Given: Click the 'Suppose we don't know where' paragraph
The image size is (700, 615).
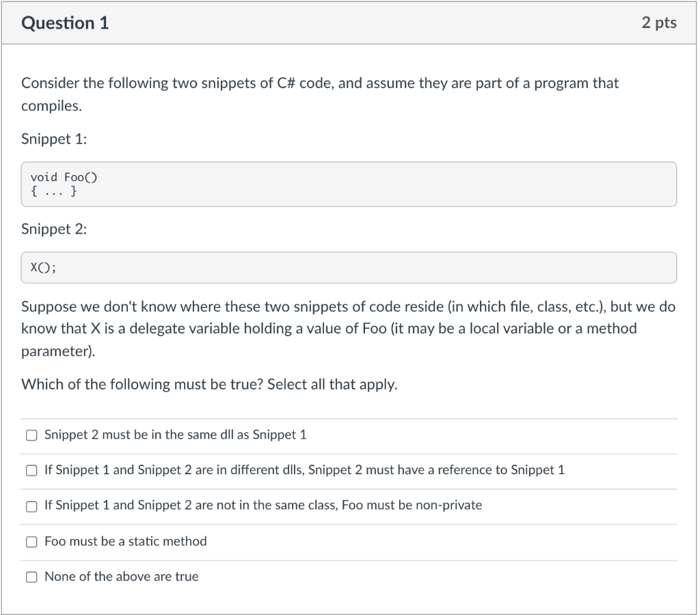Looking at the screenshot, I should click(348, 329).
